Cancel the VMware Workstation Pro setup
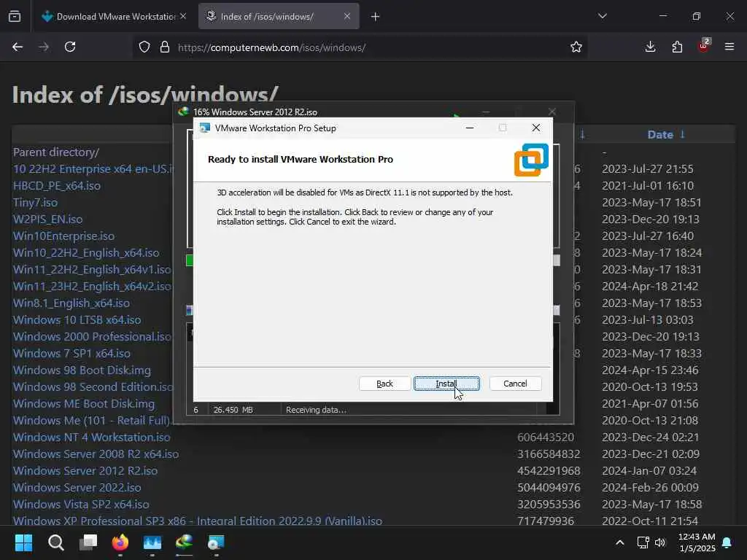This screenshot has height=560, width=747. 515,384
